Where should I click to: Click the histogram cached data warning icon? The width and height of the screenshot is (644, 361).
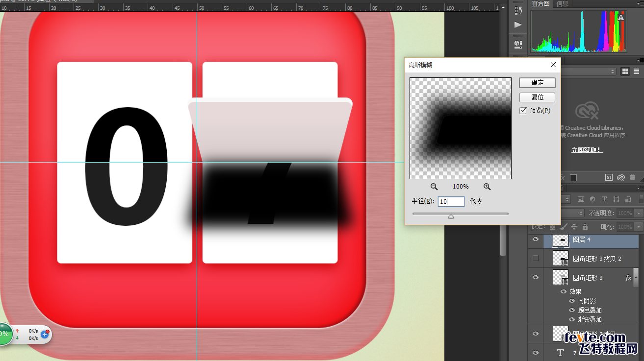tap(621, 18)
